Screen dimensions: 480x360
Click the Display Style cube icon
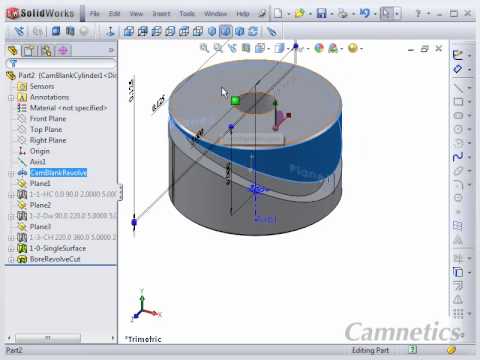coord(279,48)
